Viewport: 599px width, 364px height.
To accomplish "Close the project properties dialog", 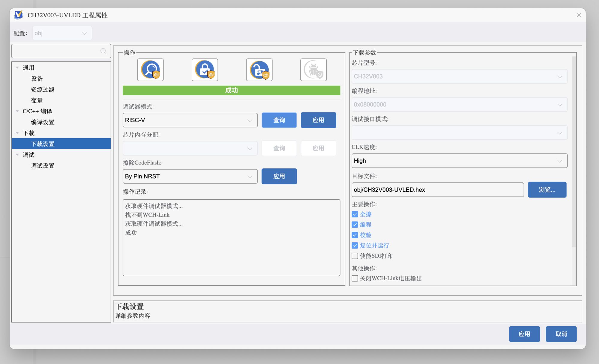I will pos(579,15).
